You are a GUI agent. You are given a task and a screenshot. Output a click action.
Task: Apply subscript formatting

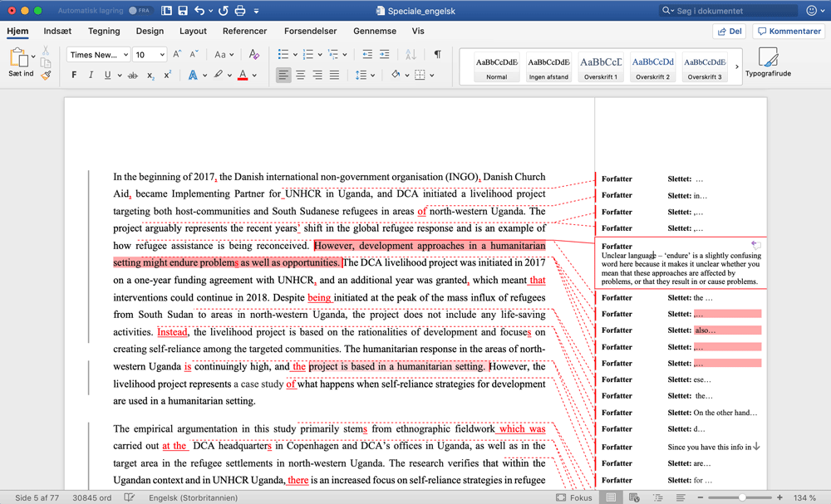(x=150, y=76)
